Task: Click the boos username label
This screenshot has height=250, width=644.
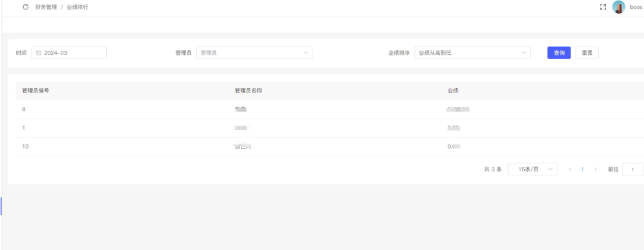Action: coord(636,7)
